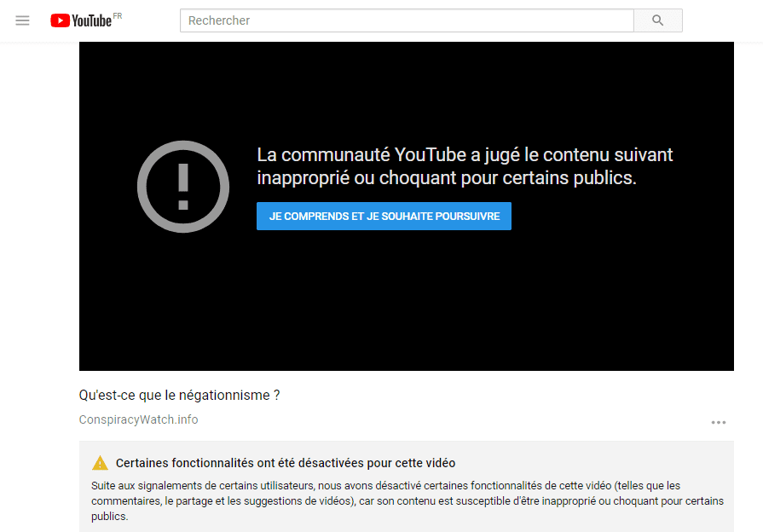Viewport: 763px width, 532px height.
Task: Click the 'Suite aux signalements' explanation paragraph
Action: tap(408, 500)
